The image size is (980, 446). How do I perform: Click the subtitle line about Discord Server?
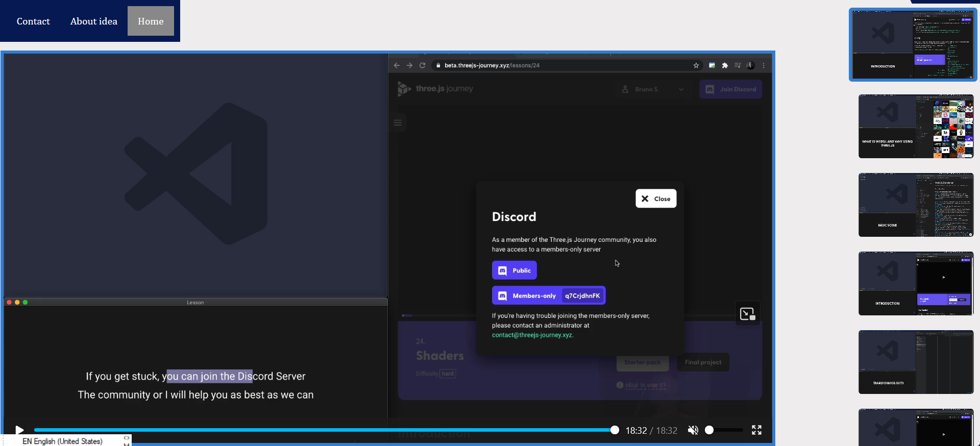click(x=195, y=376)
